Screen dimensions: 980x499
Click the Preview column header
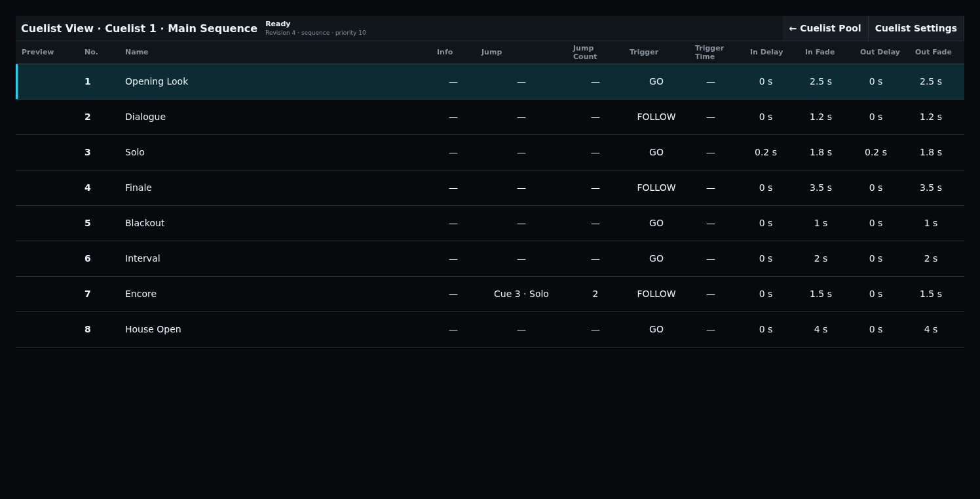click(38, 52)
